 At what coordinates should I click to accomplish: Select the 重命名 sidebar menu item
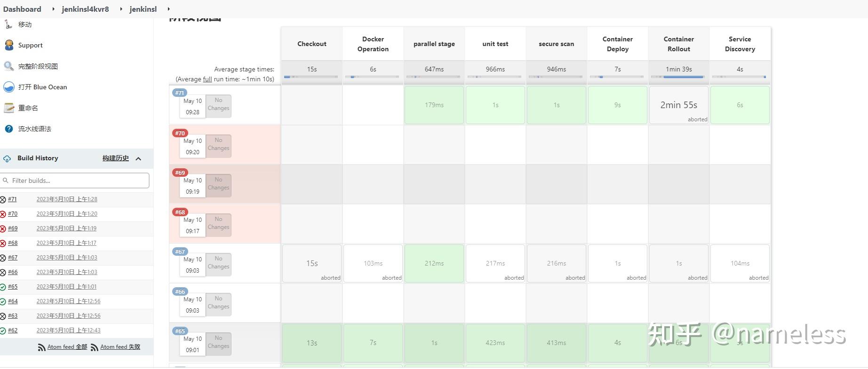[28, 108]
